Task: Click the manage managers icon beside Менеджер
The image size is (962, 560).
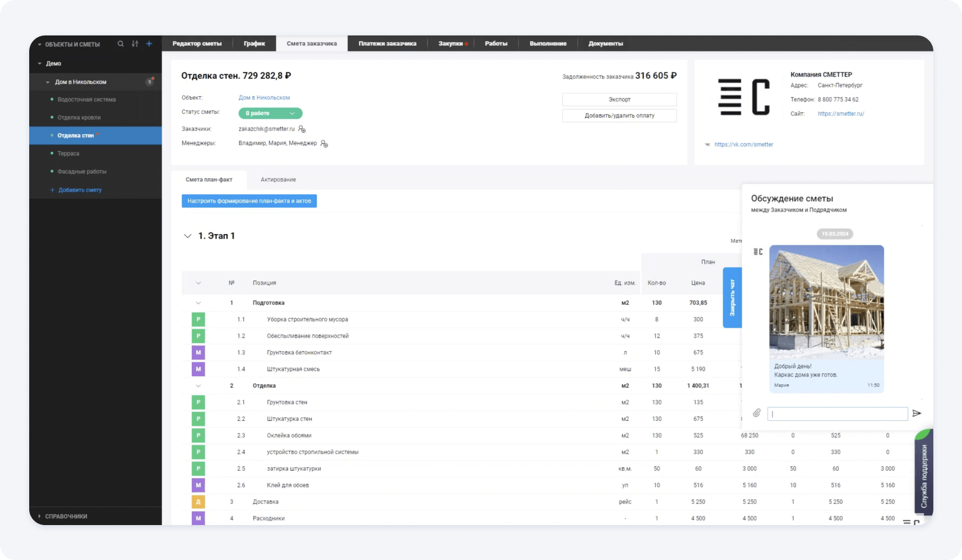Action: point(324,144)
